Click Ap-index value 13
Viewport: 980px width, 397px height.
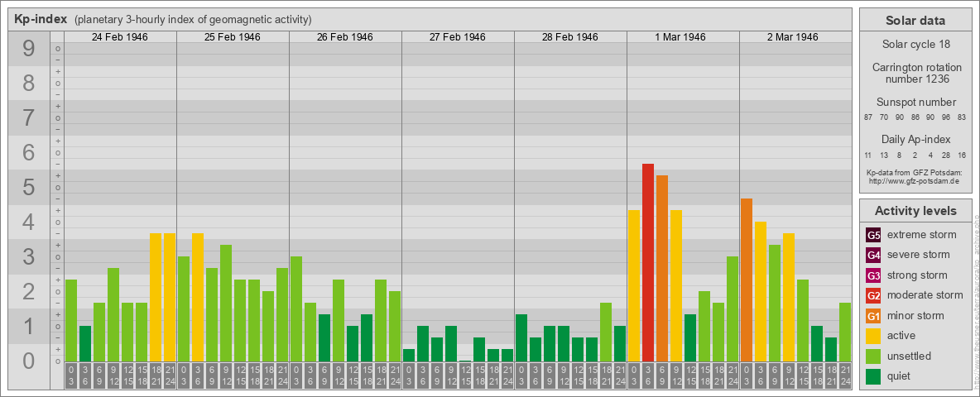coord(884,155)
